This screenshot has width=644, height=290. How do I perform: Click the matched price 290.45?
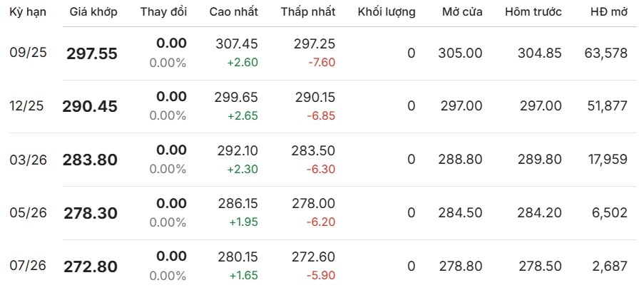tap(90, 107)
